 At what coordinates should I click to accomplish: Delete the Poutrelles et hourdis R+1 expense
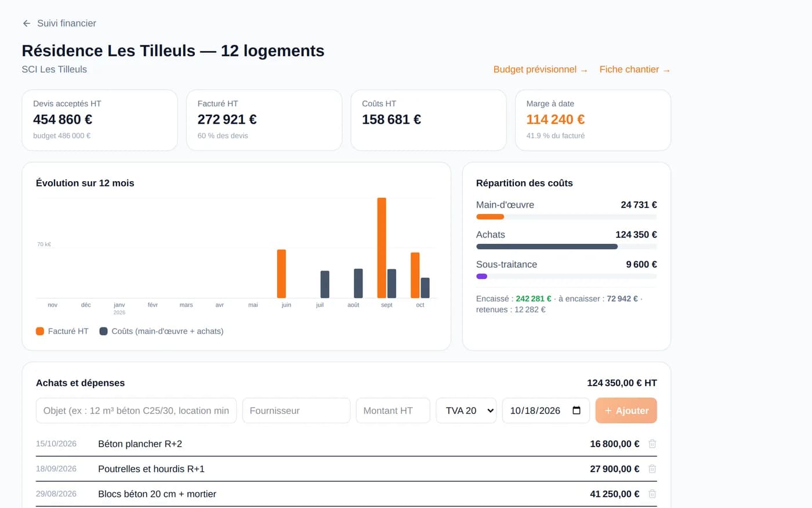[652, 469]
